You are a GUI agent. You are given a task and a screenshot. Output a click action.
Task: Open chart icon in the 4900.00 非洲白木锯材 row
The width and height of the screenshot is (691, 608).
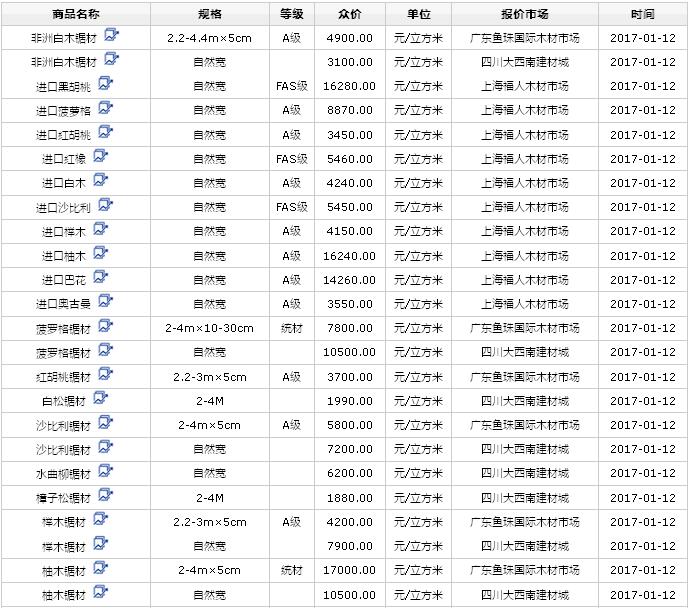click(x=112, y=35)
